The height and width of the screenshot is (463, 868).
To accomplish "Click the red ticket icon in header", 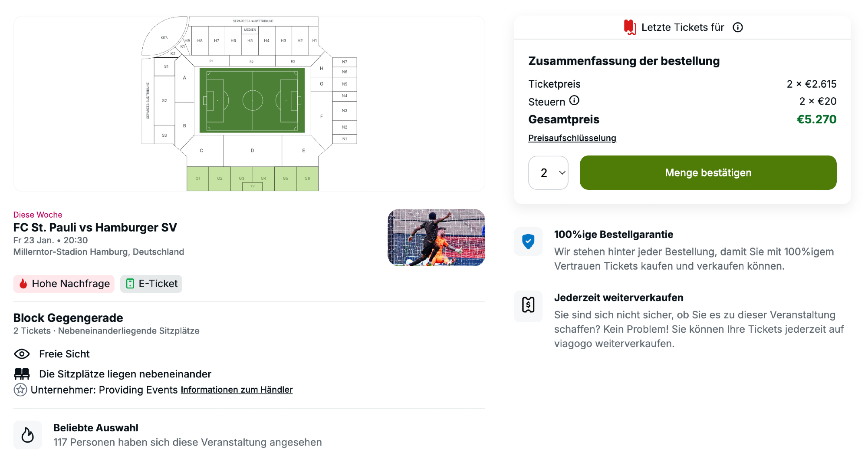I will point(630,27).
